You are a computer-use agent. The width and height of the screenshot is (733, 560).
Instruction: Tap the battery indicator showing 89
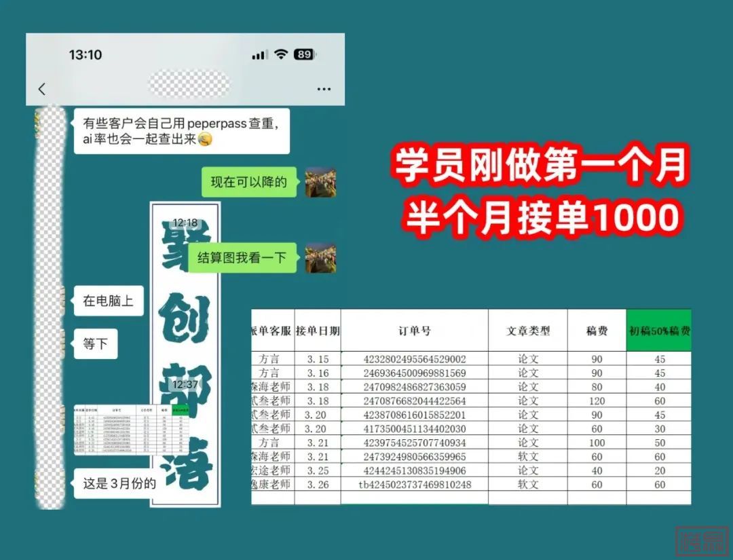point(303,54)
